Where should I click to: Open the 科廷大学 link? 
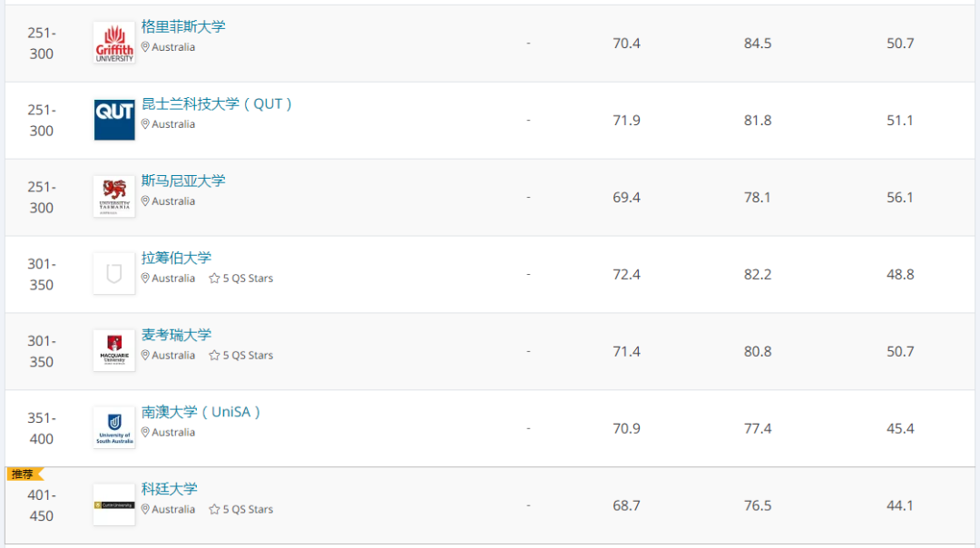pyautogui.click(x=170, y=490)
